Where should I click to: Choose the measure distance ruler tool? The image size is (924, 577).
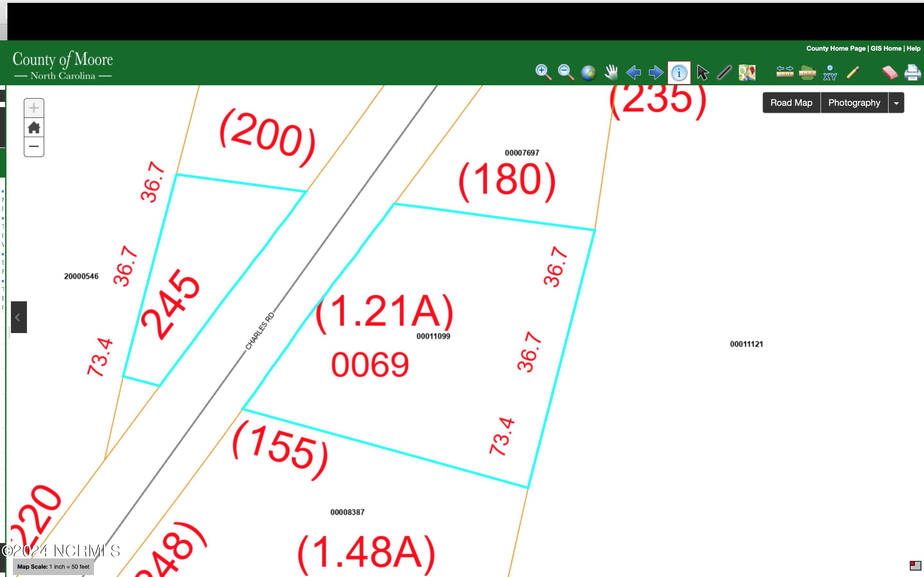click(x=785, y=72)
